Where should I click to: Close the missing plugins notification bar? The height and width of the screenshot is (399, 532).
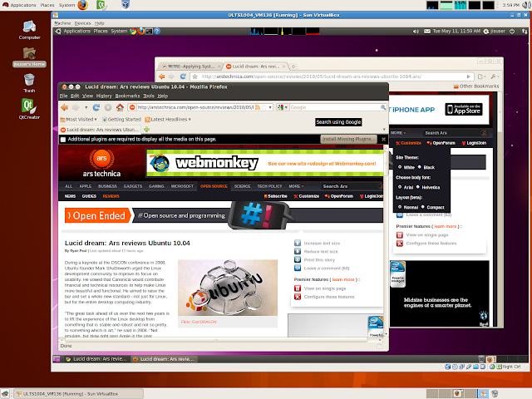[383, 139]
